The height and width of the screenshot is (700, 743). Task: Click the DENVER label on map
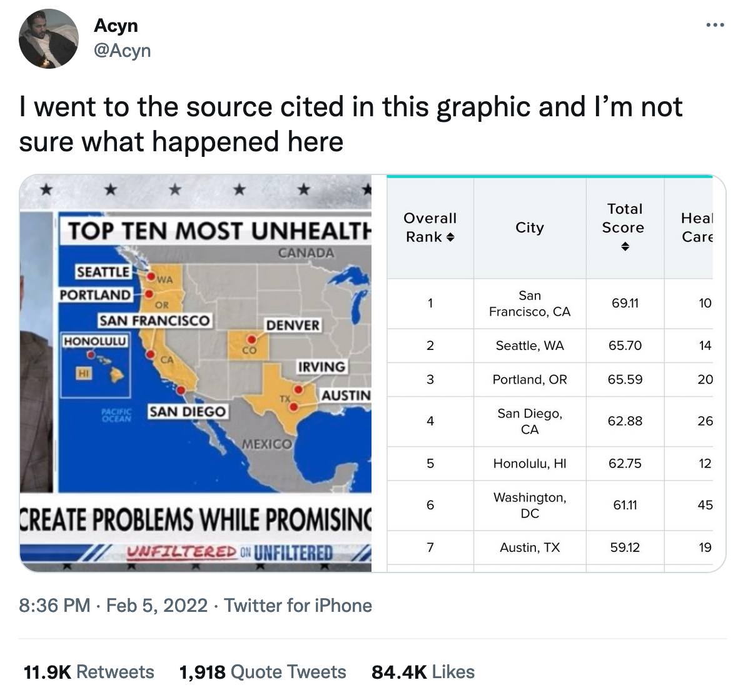[293, 325]
